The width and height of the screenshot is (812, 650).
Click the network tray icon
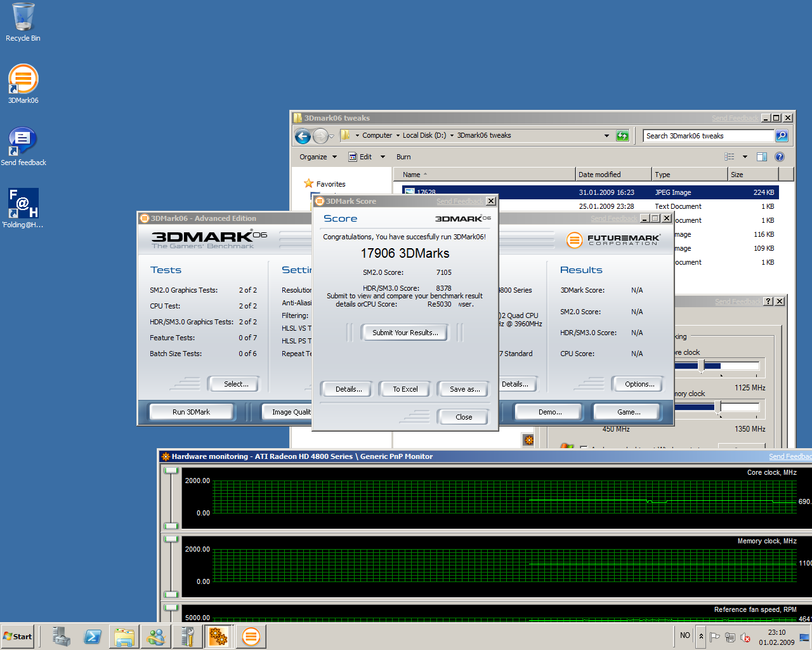pos(730,637)
